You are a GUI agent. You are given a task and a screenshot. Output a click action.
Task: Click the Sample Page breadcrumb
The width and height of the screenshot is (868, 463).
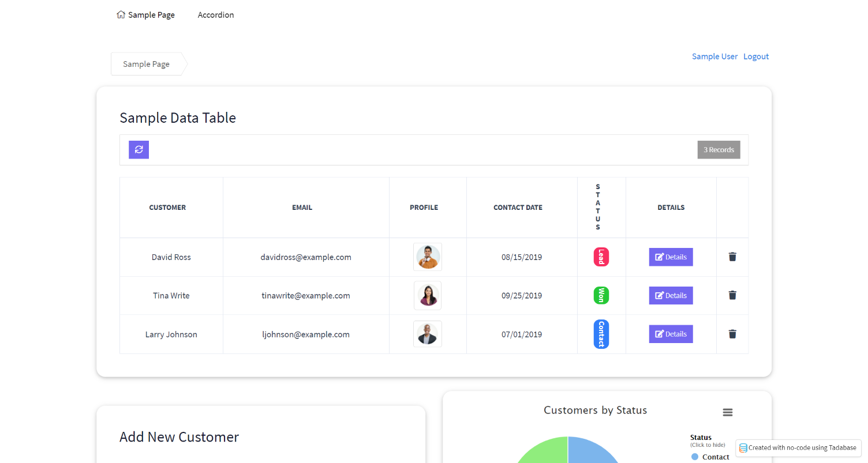(x=147, y=64)
